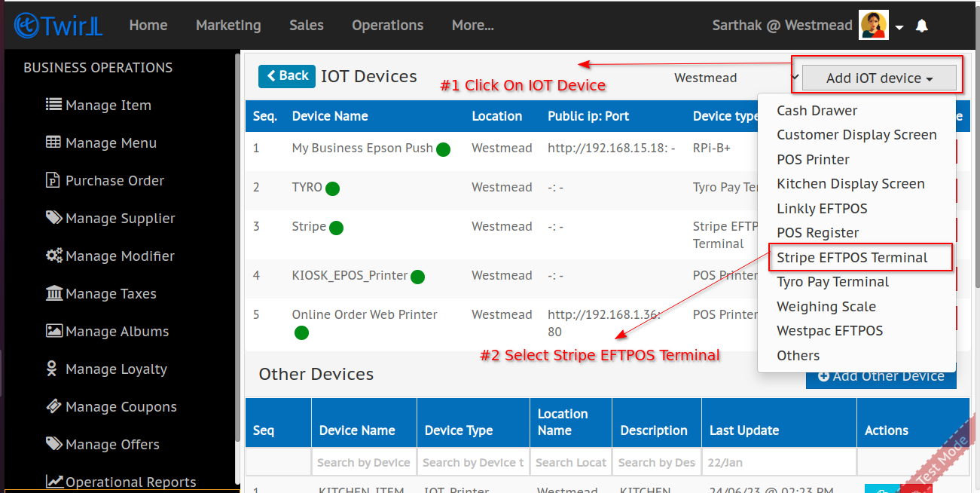The height and width of the screenshot is (493, 980).
Task: Click the Manage Menu grid icon
Action: 53,142
